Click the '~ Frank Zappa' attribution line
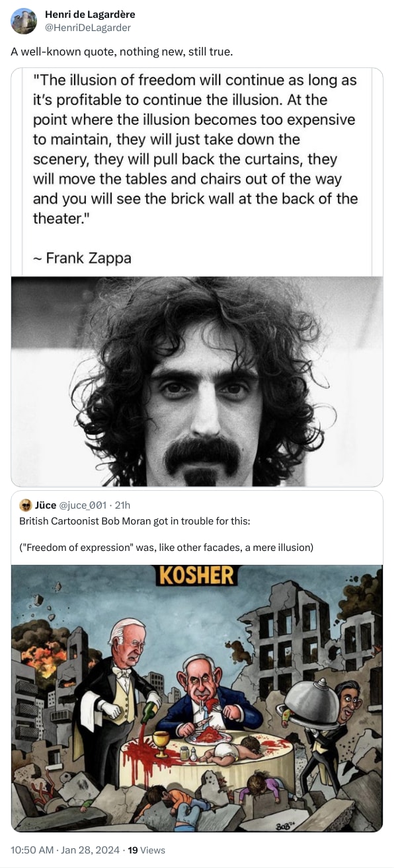404x868 pixels. (82, 258)
